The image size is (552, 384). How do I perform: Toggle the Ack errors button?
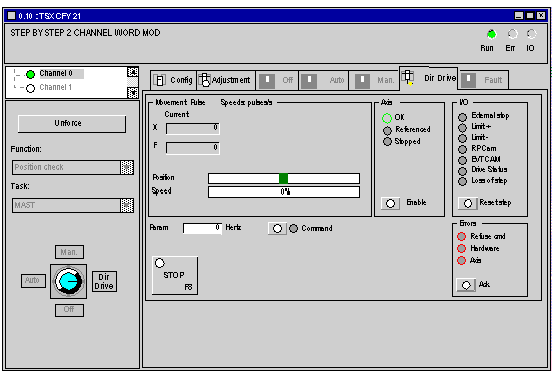click(x=466, y=285)
